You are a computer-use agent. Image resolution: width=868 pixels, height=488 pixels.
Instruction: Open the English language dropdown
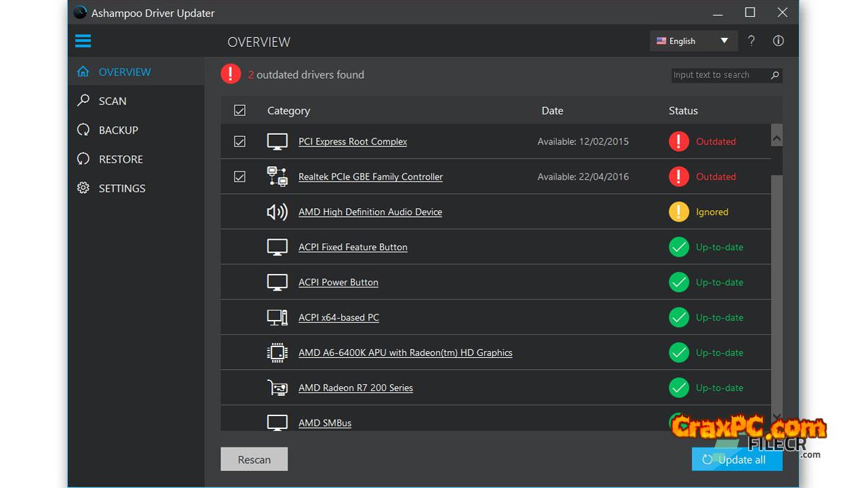coord(692,41)
